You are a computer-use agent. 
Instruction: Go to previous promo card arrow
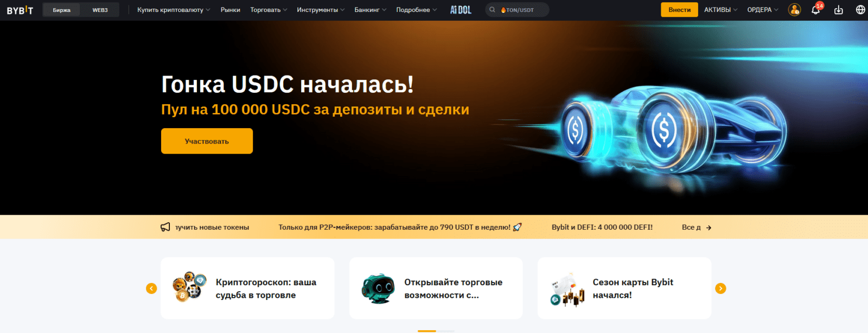coord(151,288)
